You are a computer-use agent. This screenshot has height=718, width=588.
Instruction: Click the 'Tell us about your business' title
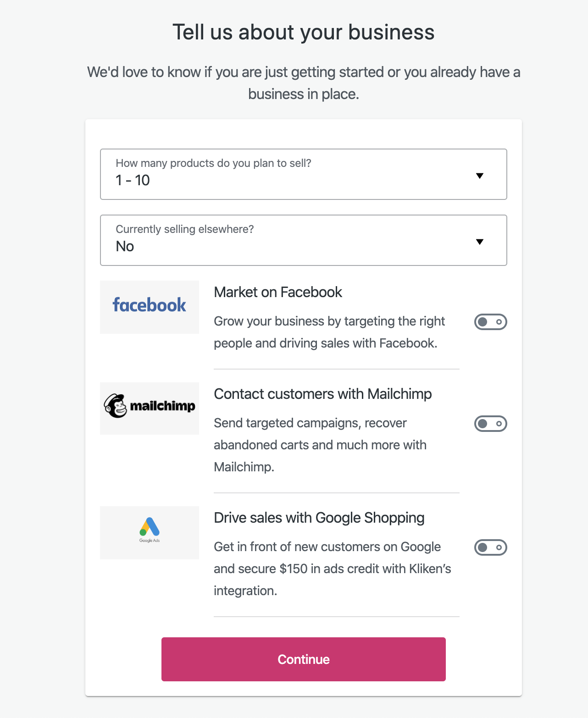pyautogui.click(x=304, y=32)
